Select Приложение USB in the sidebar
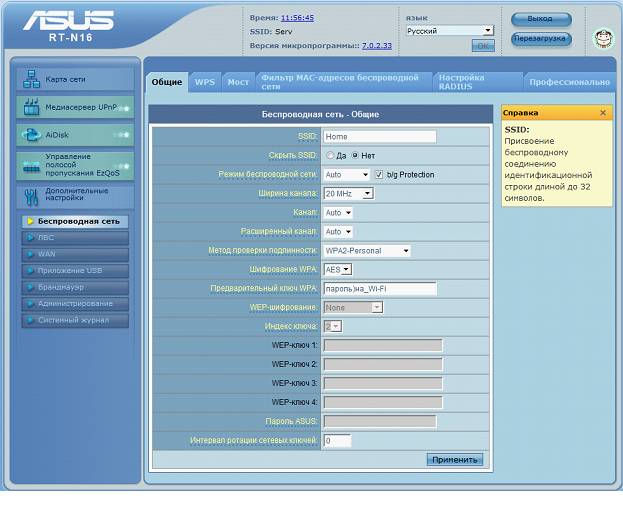The image size is (623, 507). pyautogui.click(x=75, y=271)
